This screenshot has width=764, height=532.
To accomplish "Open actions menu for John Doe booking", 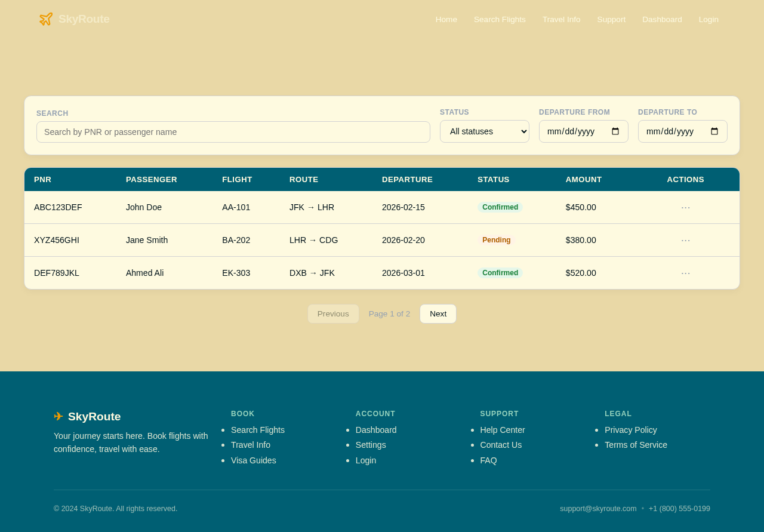I will coord(685,207).
